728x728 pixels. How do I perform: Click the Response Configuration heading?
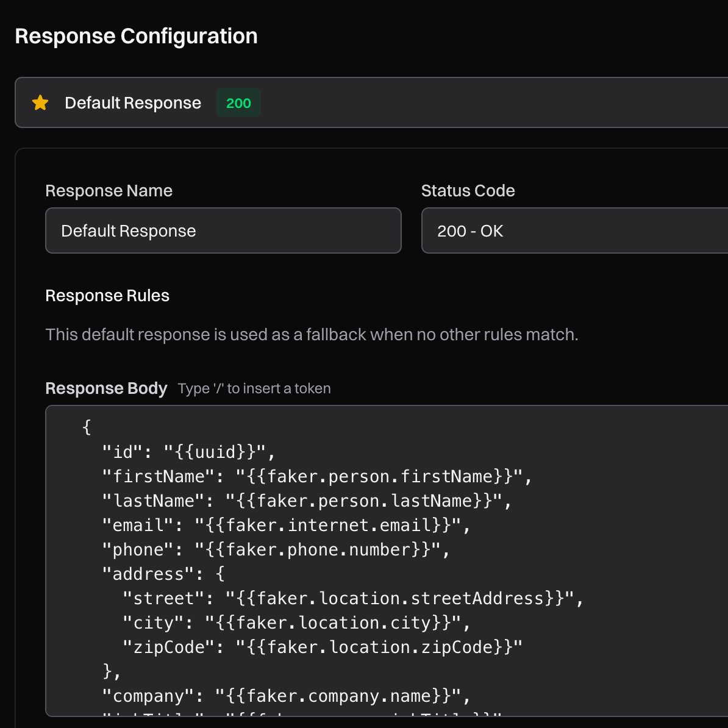tap(136, 36)
